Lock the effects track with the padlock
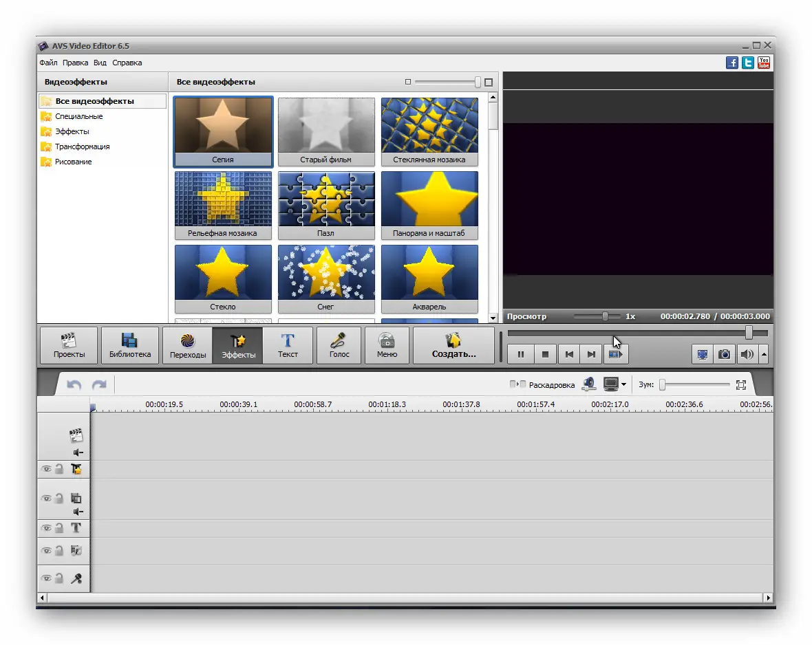The width and height of the screenshot is (812, 645). pos(59,468)
